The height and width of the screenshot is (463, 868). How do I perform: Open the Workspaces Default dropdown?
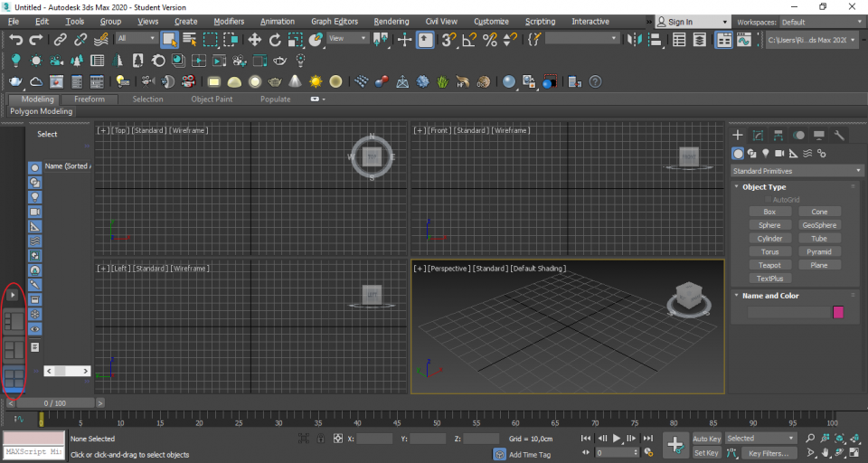822,22
